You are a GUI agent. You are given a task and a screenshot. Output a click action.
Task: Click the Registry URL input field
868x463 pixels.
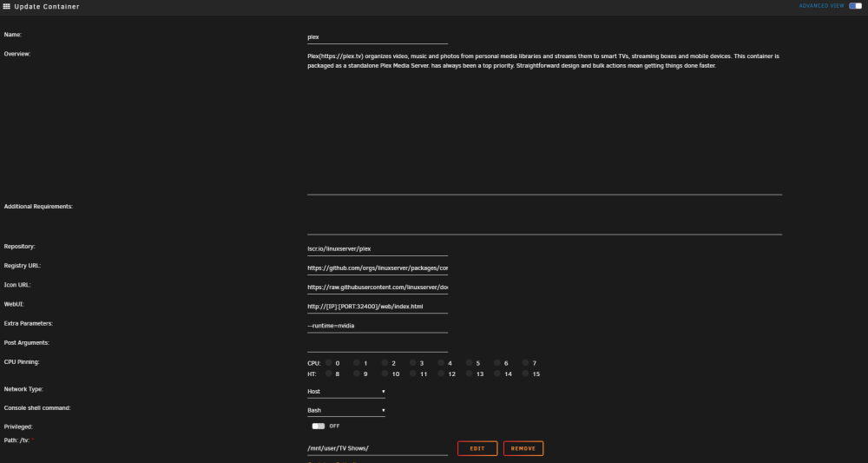[378, 268]
